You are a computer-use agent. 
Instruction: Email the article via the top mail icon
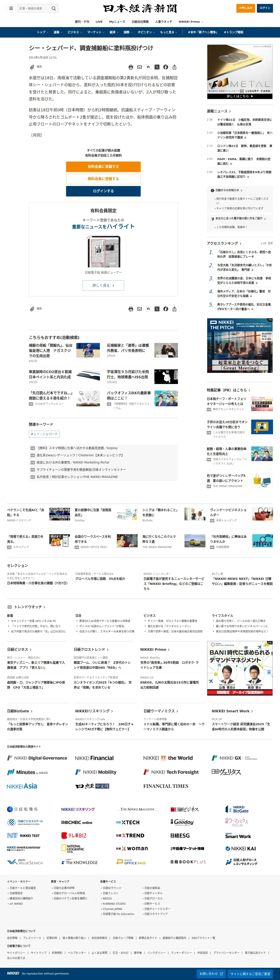pos(139,67)
